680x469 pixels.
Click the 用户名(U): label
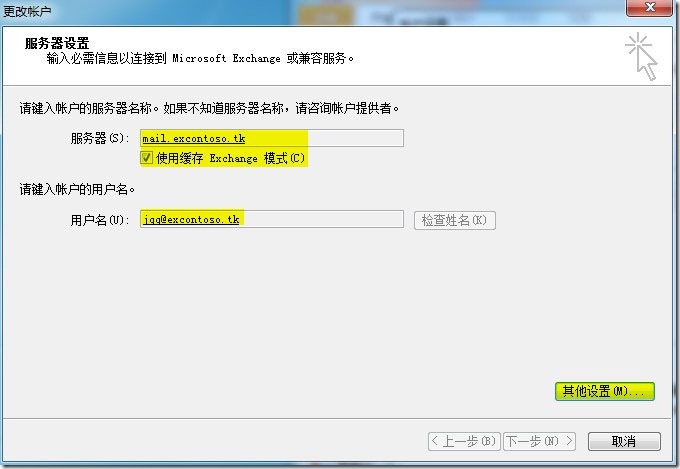(x=99, y=220)
